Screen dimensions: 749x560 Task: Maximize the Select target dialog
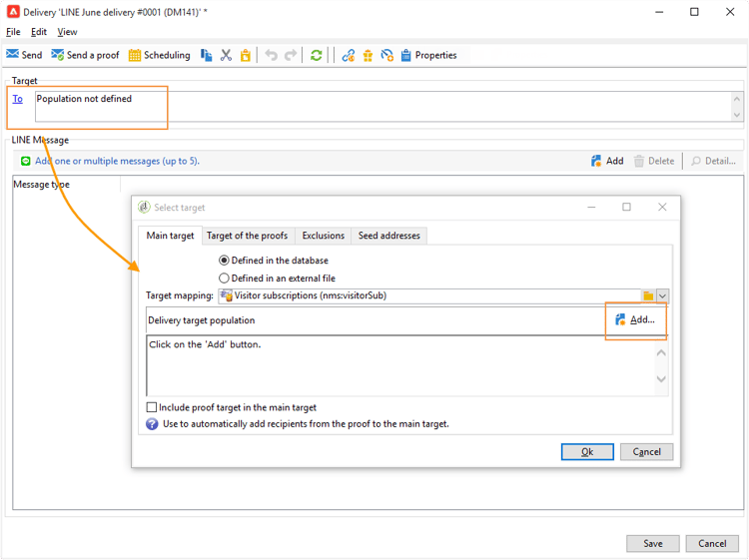tap(626, 207)
